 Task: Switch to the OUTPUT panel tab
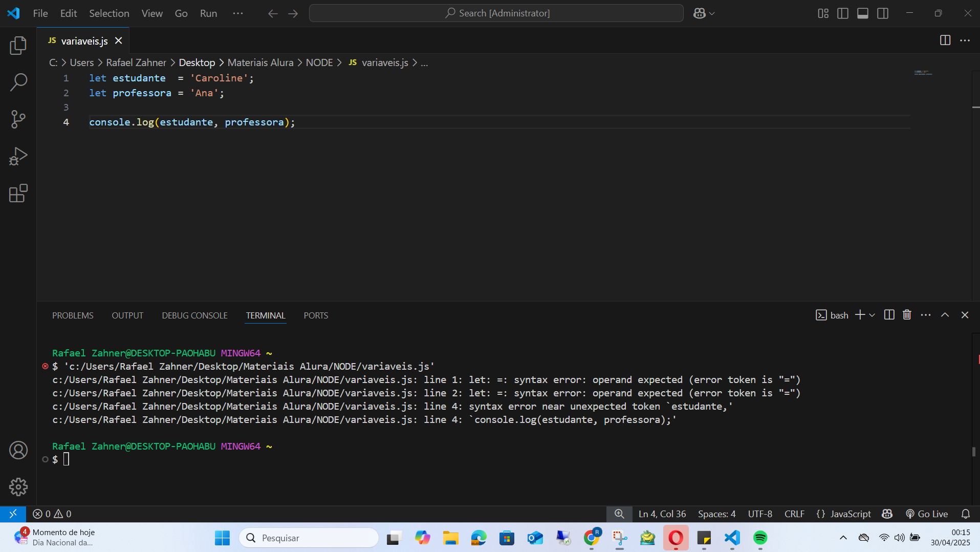[x=127, y=315]
